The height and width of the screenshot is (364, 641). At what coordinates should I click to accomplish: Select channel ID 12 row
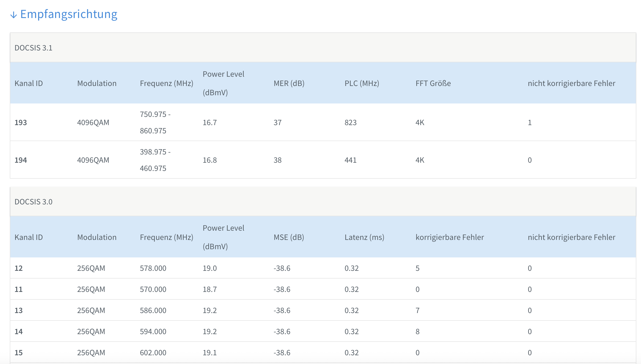19,268
